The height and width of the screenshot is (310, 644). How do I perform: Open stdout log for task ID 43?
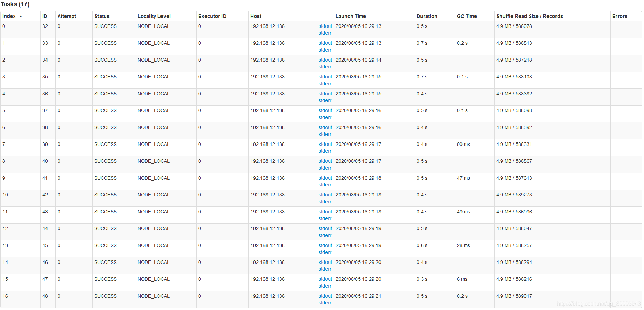pos(325,212)
